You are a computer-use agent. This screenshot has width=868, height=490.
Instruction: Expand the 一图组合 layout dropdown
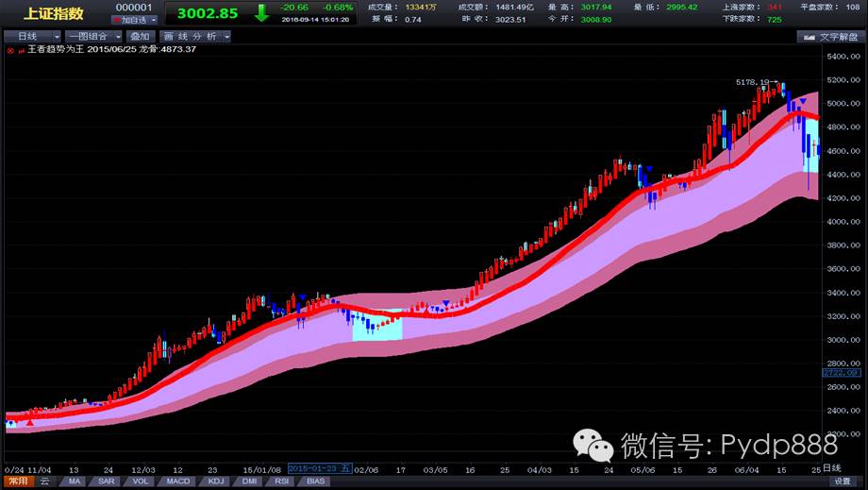[x=93, y=37]
